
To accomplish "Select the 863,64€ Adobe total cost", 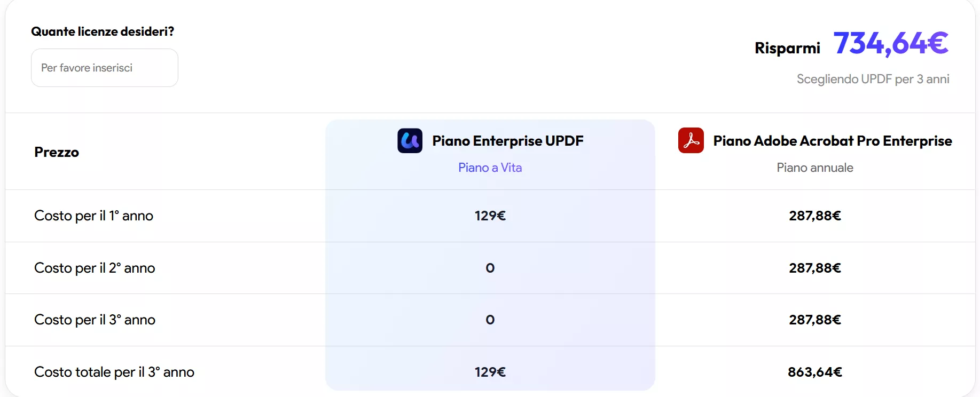I will pyautogui.click(x=814, y=372).
